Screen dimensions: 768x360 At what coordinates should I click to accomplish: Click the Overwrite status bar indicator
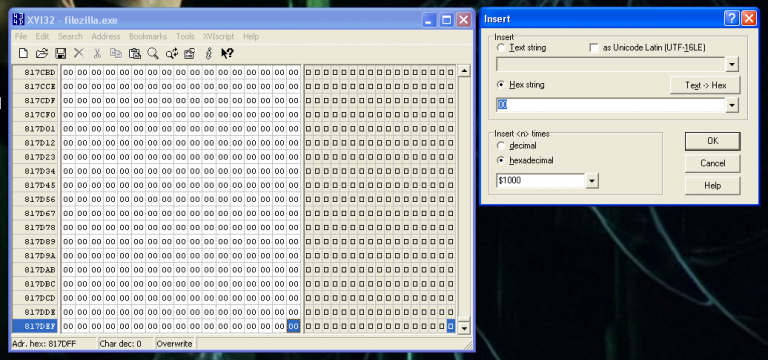(175, 344)
